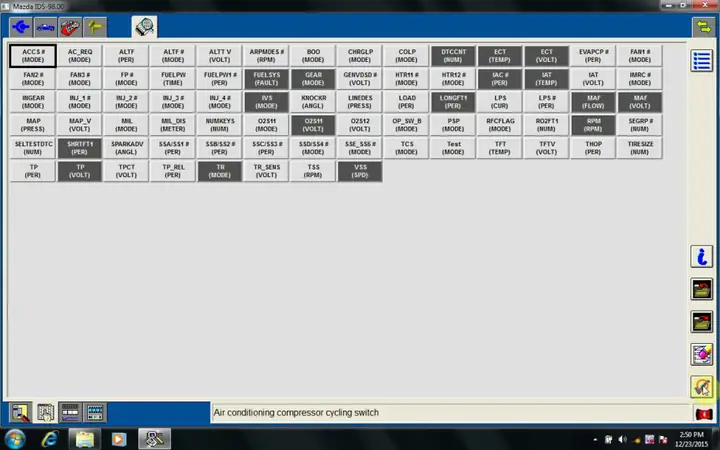This screenshot has height=450, width=720.
Task: Enable the SPARKADV (ANGL) parameter
Action: [x=127, y=148]
